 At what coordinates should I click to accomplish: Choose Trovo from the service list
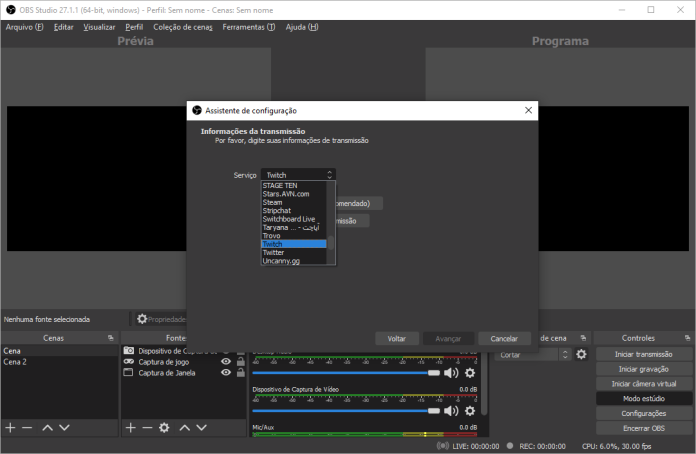294,236
